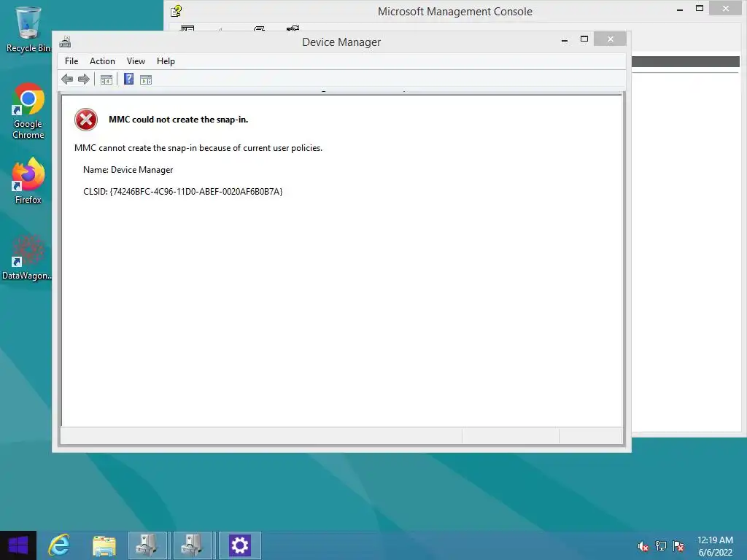
Task: Click the Forward arrow in Device Manager toolbar
Action: 84,79
